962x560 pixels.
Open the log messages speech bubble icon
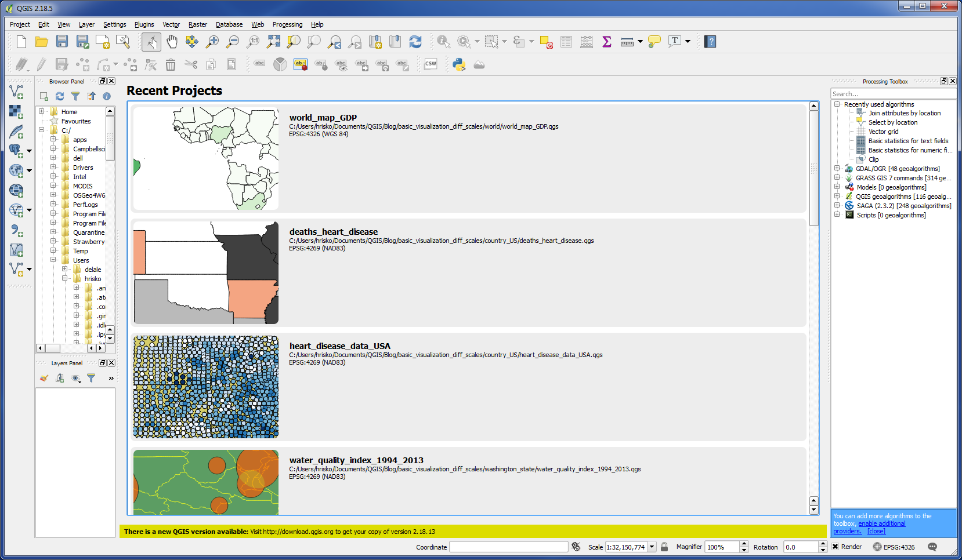(932, 547)
